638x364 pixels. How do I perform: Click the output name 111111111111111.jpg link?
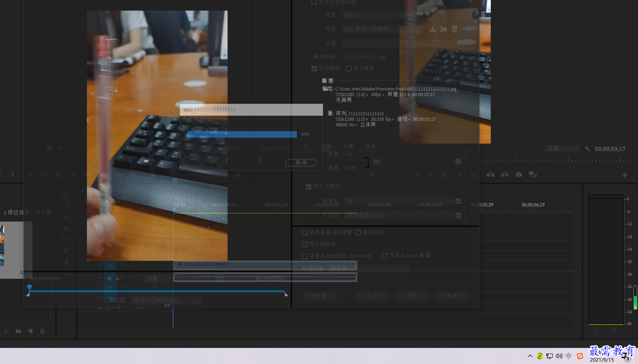point(364,57)
